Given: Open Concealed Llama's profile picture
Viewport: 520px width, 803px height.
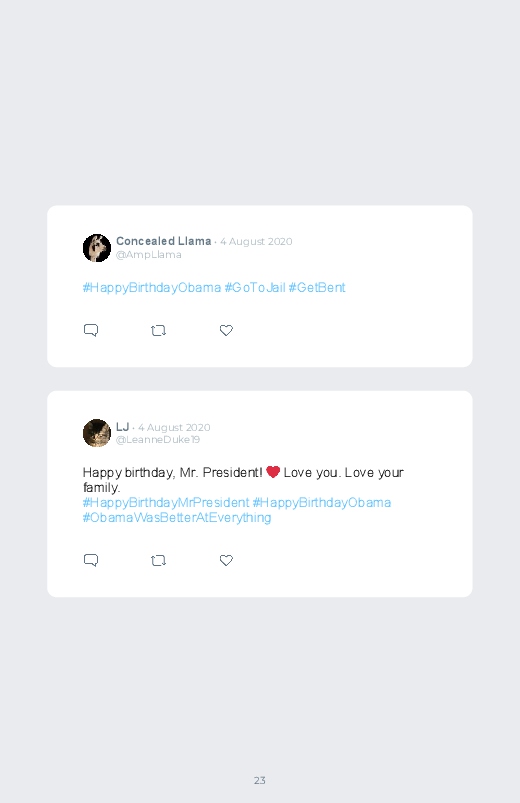Looking at the screenshot, I should [x=97, y=248].
